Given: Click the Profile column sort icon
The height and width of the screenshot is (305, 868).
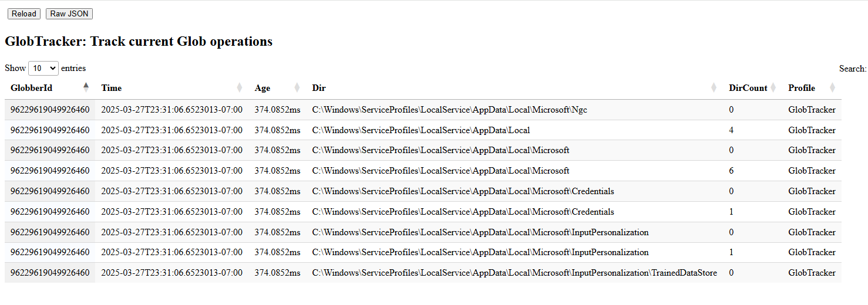Looking at the screenshot, I should tap(832, 88).
